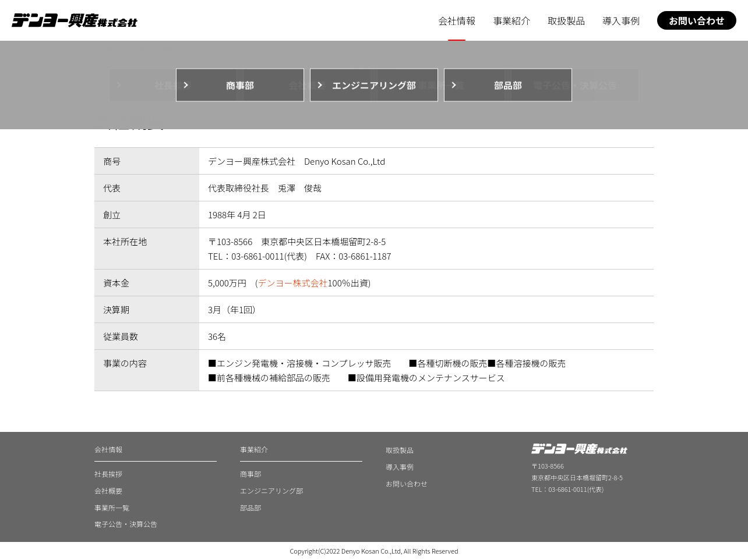This screenshot has height=560, width=748.
Task: Open 取扱製品 in the footer
Action: [x=400, y=450]
